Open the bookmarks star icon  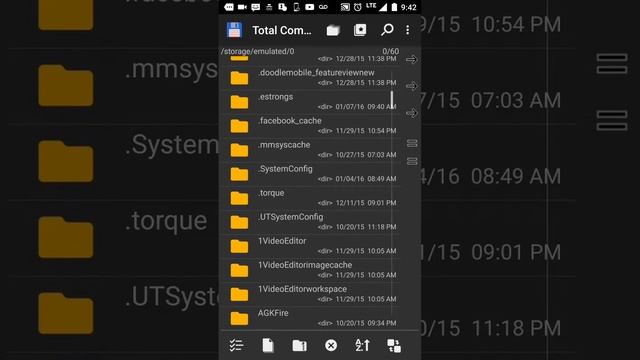click(x=360, y=30)
